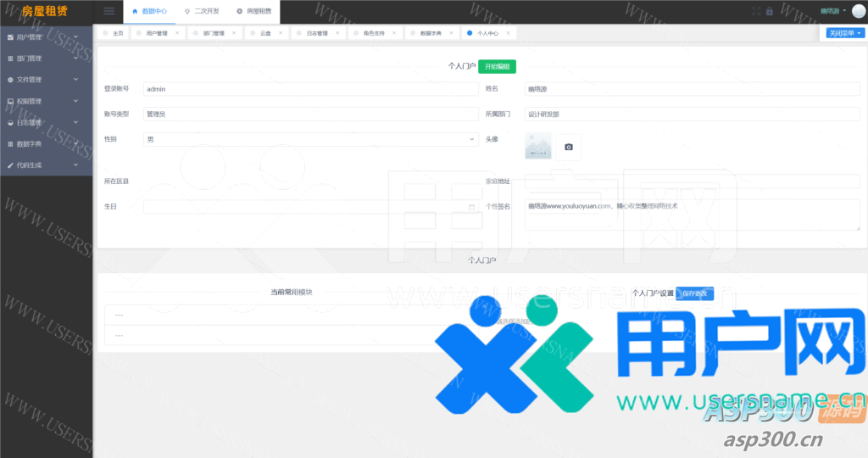Screen dimensions: 868x458
Task: Close the 日志管理 tab
Action: [337, 33]
